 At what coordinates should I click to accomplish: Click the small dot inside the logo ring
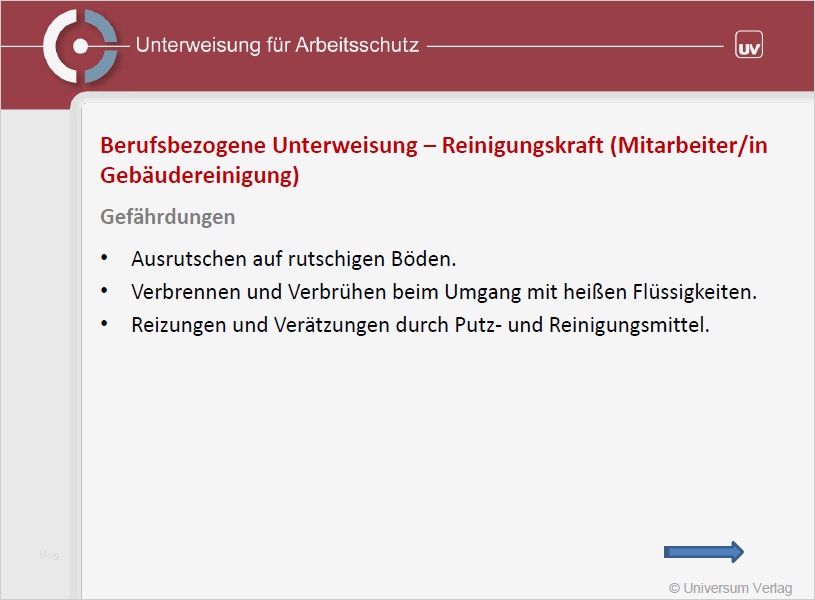tap(80, 46)
